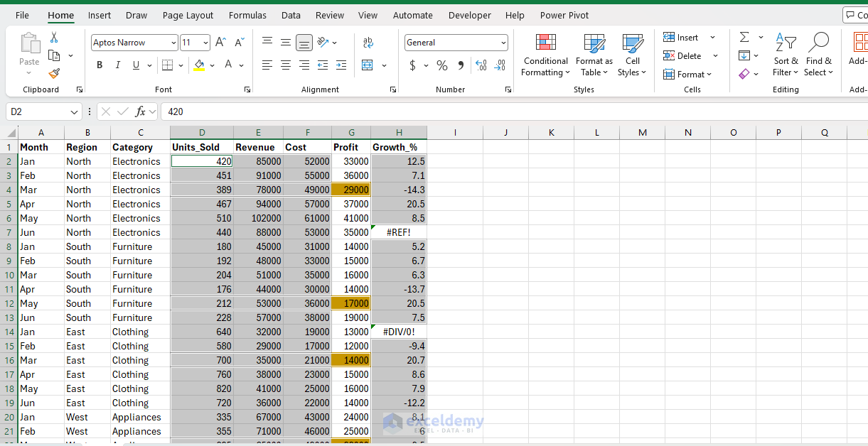Click the formula bar Enter checkmark
Image resolution: width=868 pixels, height=446 pixels.
tap(123, 111)
